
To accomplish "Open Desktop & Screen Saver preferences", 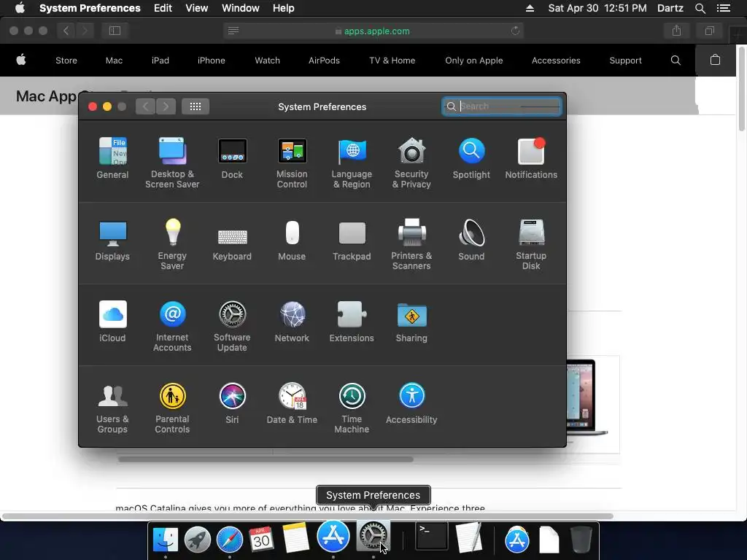I will (172, 163).
